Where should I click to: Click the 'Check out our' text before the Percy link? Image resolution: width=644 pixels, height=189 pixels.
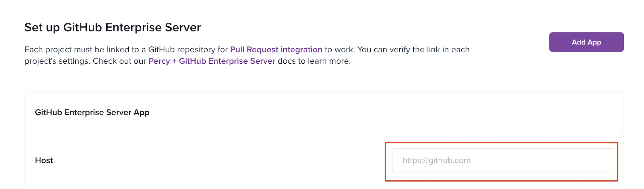click(119, 61)
